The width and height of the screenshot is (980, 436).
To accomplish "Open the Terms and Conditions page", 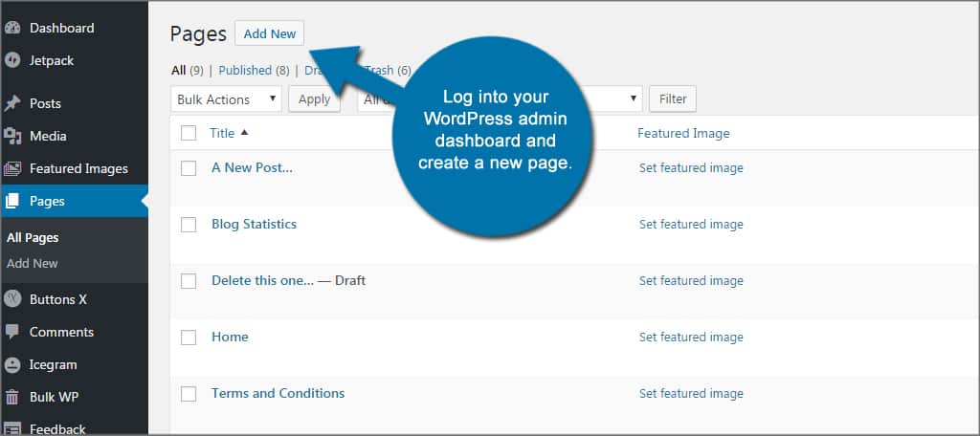I will [278, 393].
